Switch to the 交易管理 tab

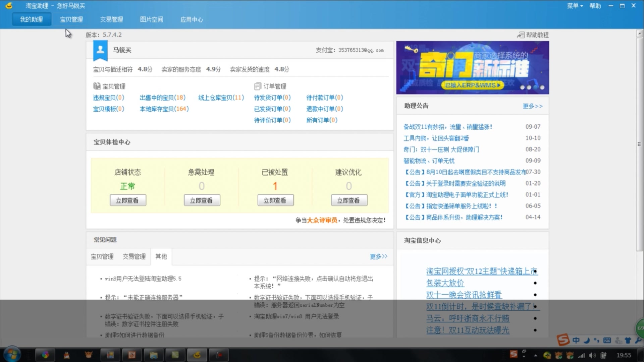[x=111, y=19]
